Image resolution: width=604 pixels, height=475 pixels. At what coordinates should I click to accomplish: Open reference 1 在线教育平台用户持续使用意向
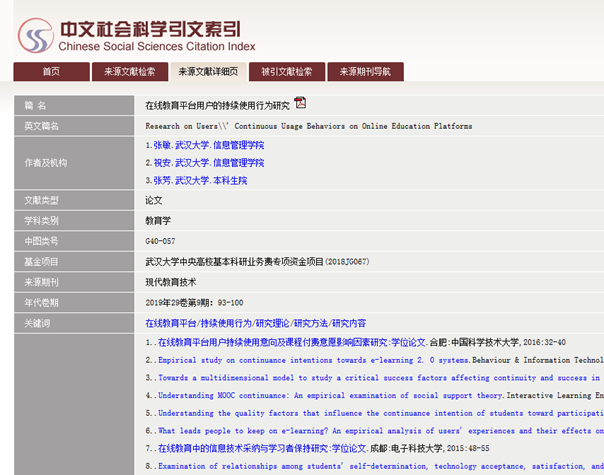point(291,342)
